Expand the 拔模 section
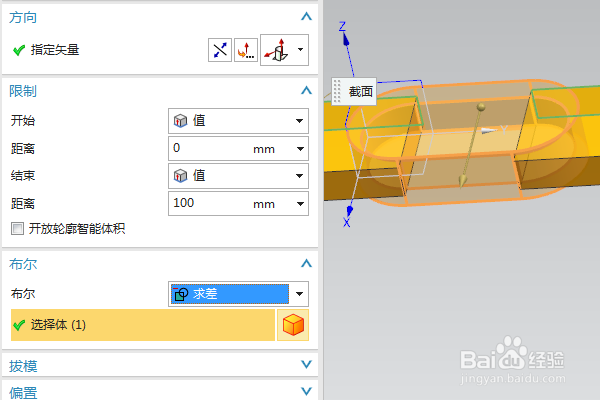The image size is (600, 400). tap(306, 364)
